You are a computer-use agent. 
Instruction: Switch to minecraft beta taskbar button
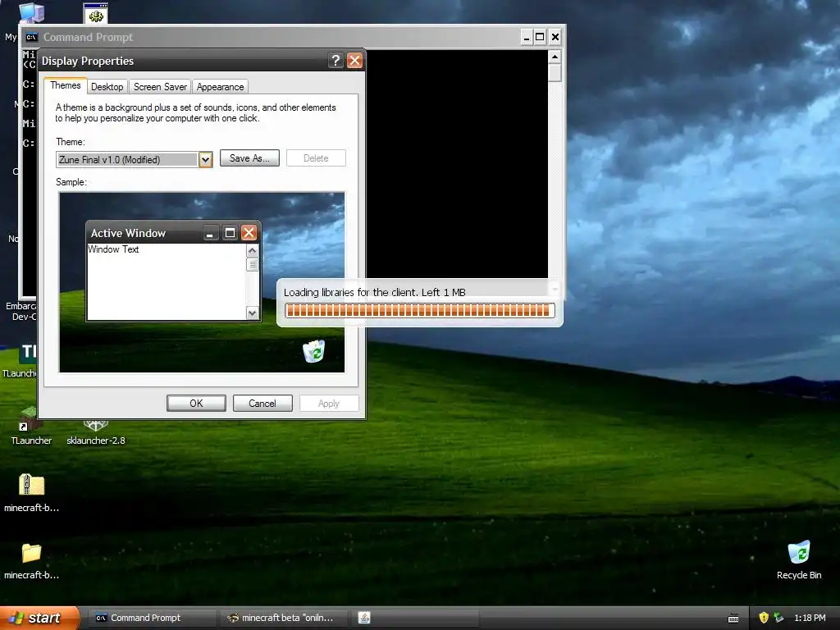282,618
